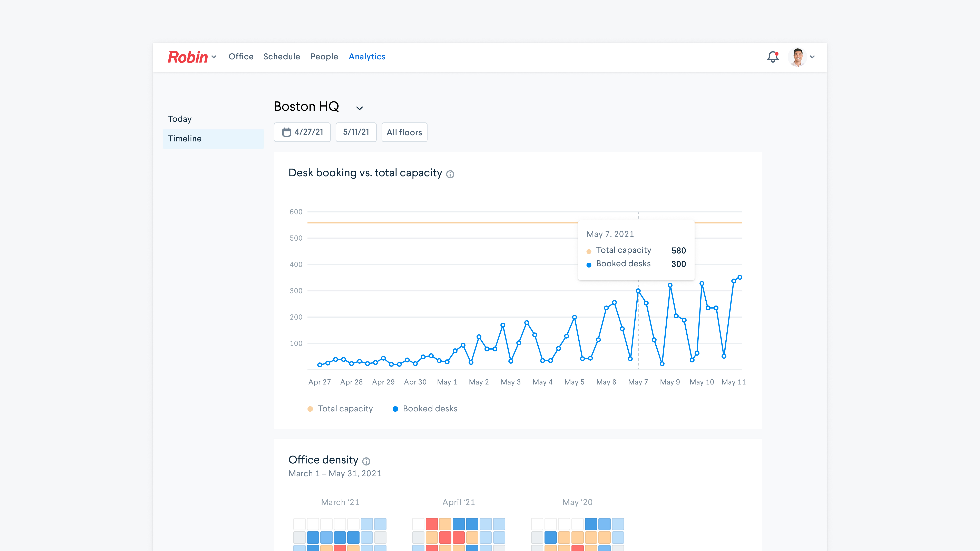This screenshot has height=551, width=980.
Task: Expand the account menu chevron beside the avatar
Action: click(813, 57)
